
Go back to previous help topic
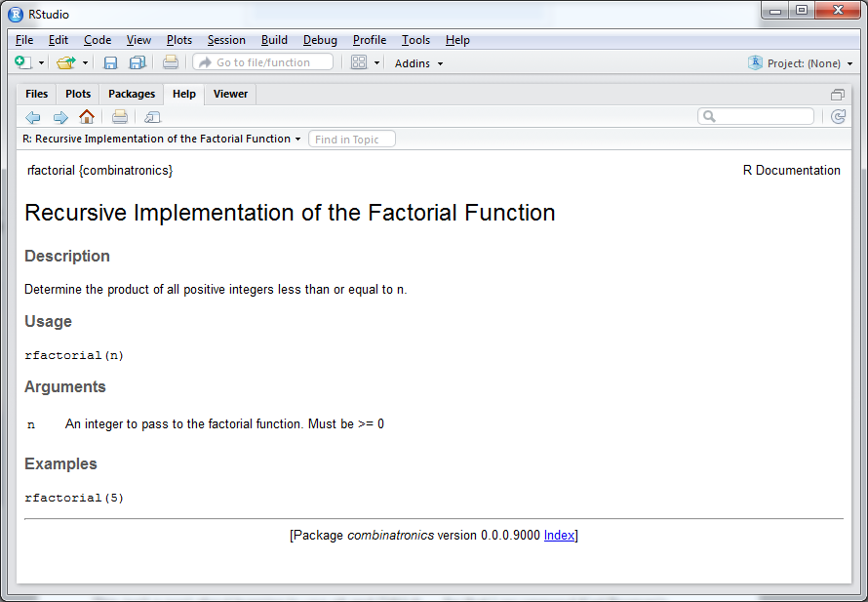click(33, 117)
